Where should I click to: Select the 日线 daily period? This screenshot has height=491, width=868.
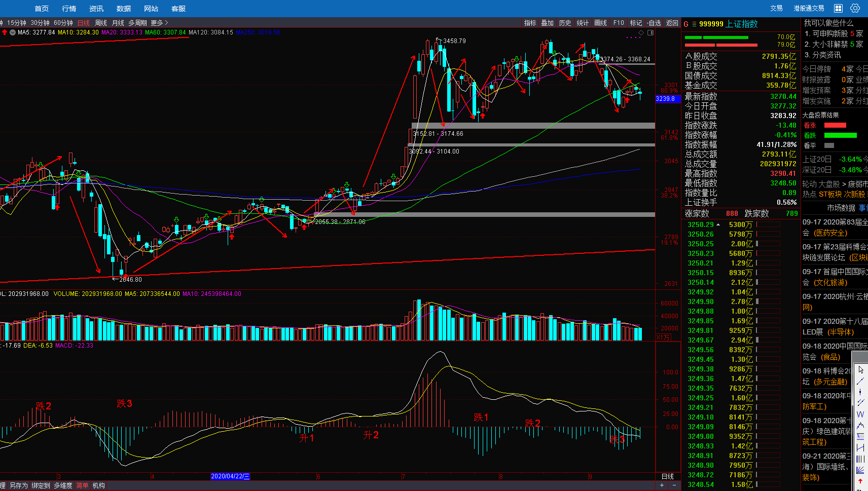84,23
